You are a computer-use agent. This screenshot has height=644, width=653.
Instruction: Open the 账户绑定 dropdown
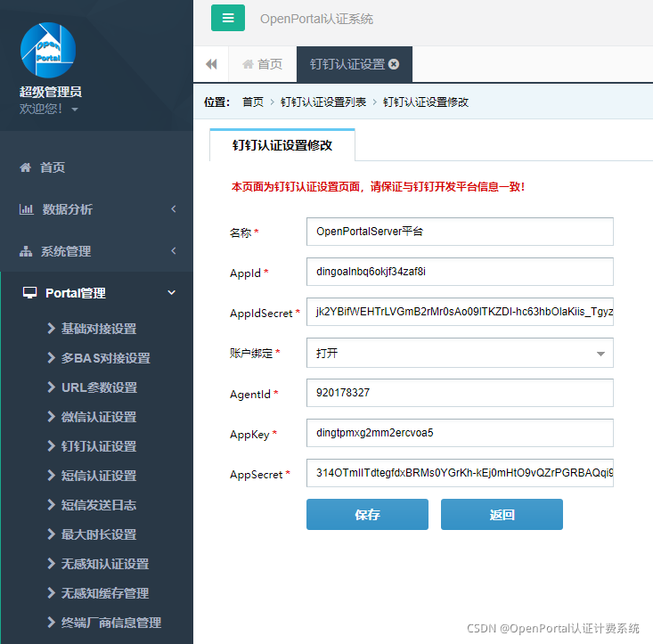coord(460,353)
